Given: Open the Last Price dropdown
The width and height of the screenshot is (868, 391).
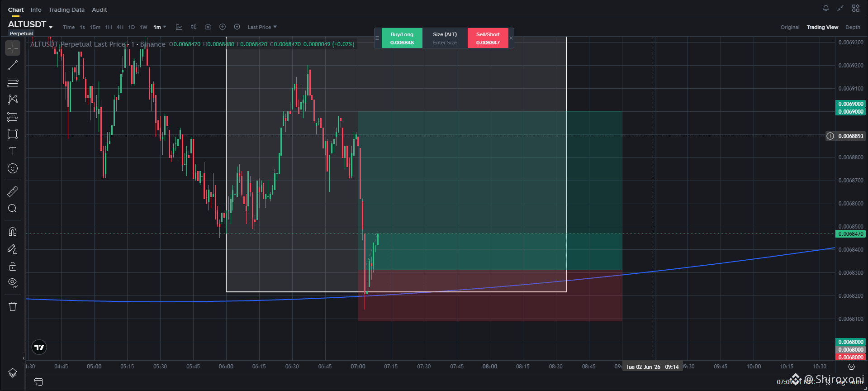Looking at the screenshot, I should click(262, 27).
